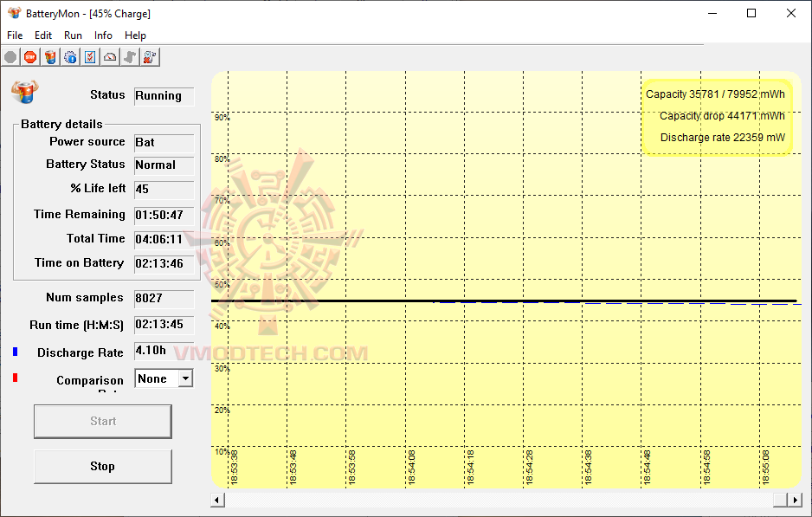Click the clock with red X toolbar icon
Image resolution: width=812 pixels, height=517 pixels.
(150, 57)
